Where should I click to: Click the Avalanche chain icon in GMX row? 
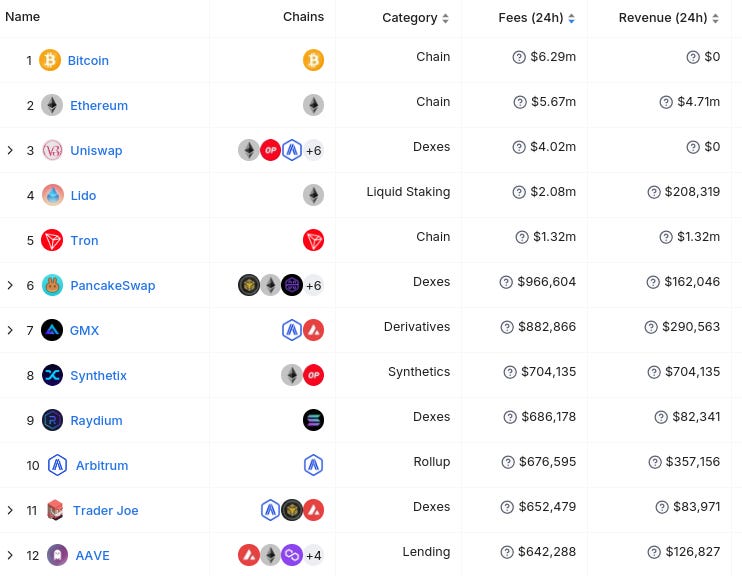point(313,330)
